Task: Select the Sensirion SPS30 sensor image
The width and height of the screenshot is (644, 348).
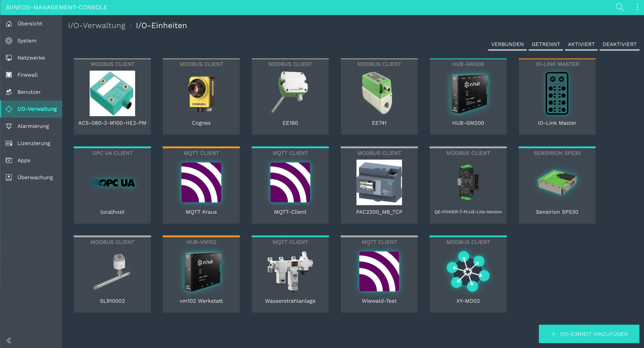Action: [557, 182]
